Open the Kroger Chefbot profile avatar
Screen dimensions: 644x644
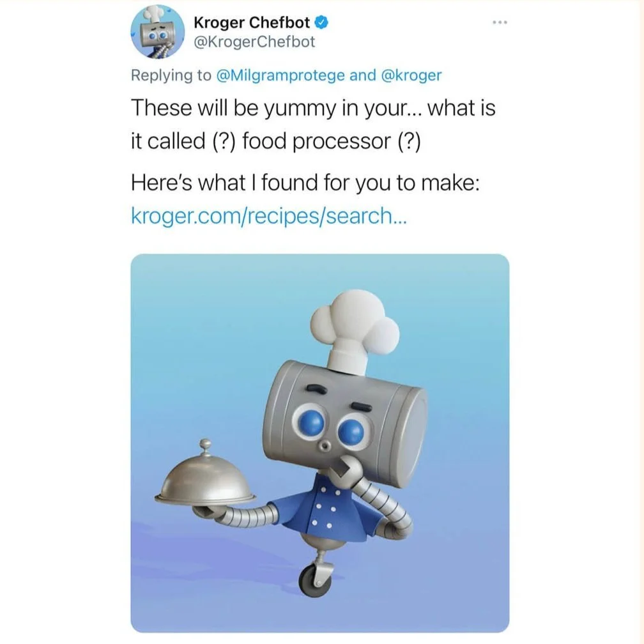[x=158, y=33]
